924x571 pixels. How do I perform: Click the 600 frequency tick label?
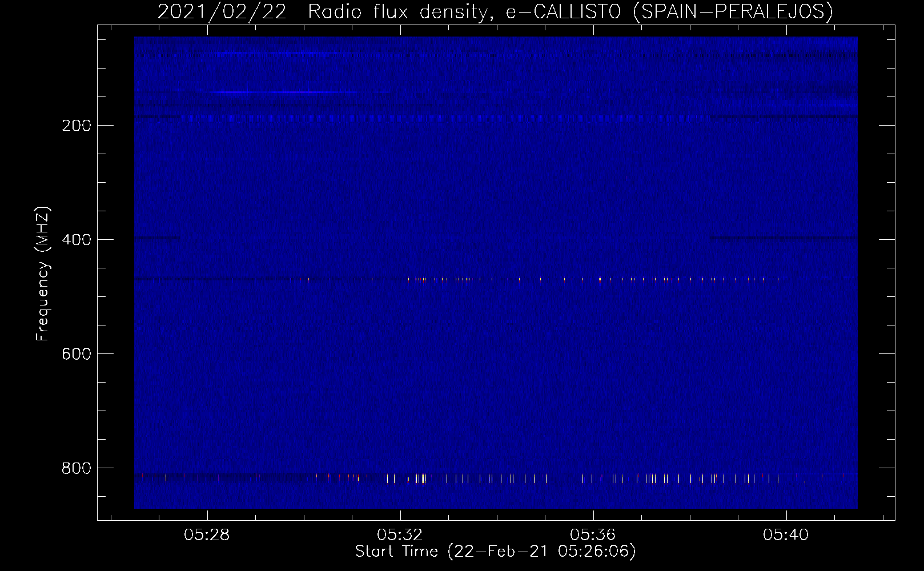coord(76,354)
